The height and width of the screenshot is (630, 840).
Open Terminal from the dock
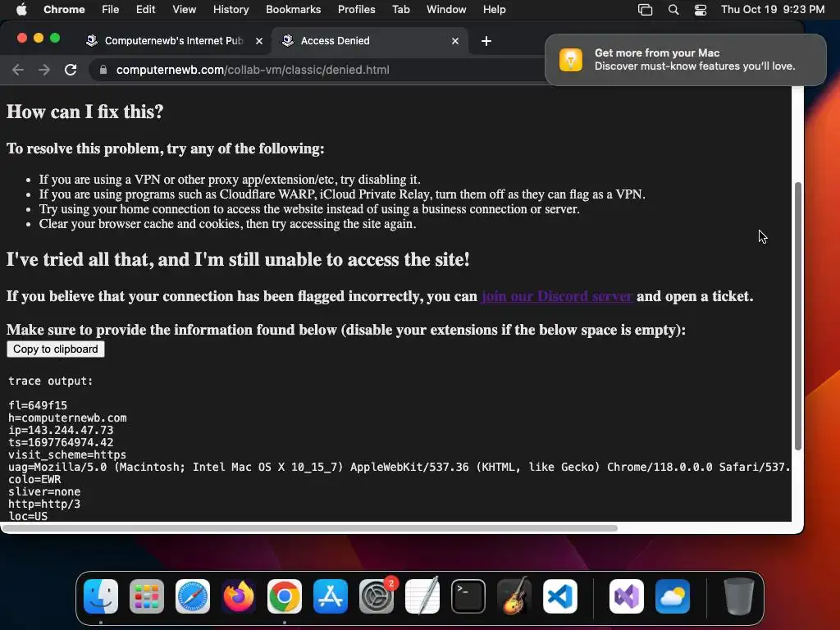tap(468, 596)
